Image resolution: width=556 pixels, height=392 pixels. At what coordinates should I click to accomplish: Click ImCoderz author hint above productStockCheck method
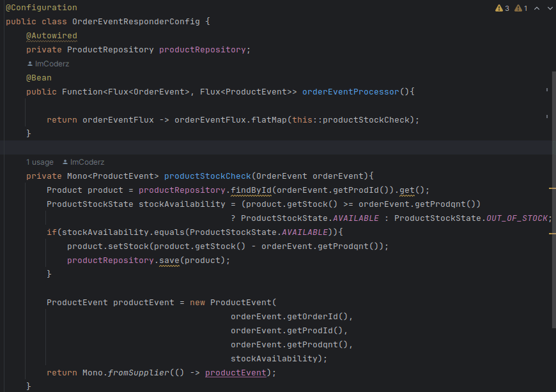point(87,162)
